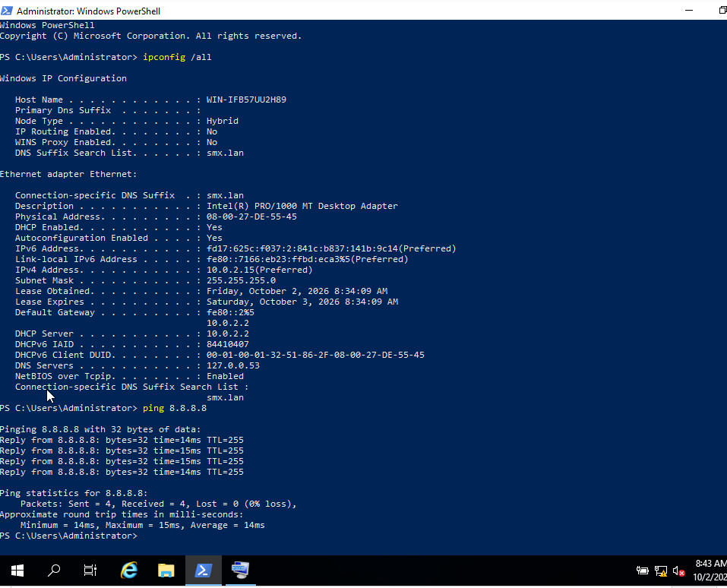
Task: Click the Minimum/Maximum/Average round trip line
Action: (143, 526)
